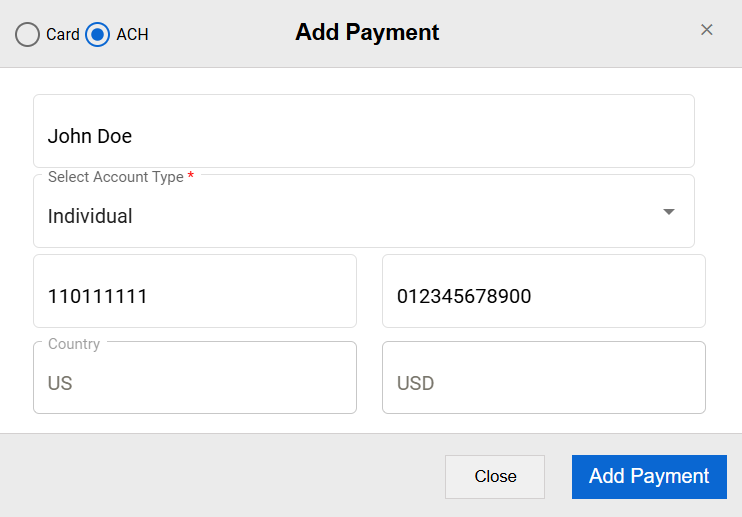This screenshot has height=517, width=742.
Task: Click the "Select Account Type" field label
Action: click(x=116, y=177)
